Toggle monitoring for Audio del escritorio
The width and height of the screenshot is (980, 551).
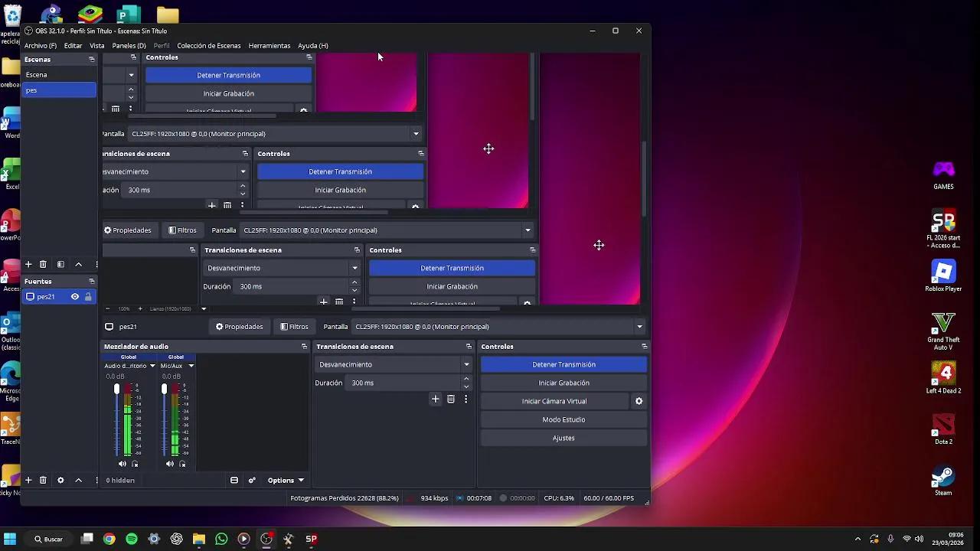[136, 464]
